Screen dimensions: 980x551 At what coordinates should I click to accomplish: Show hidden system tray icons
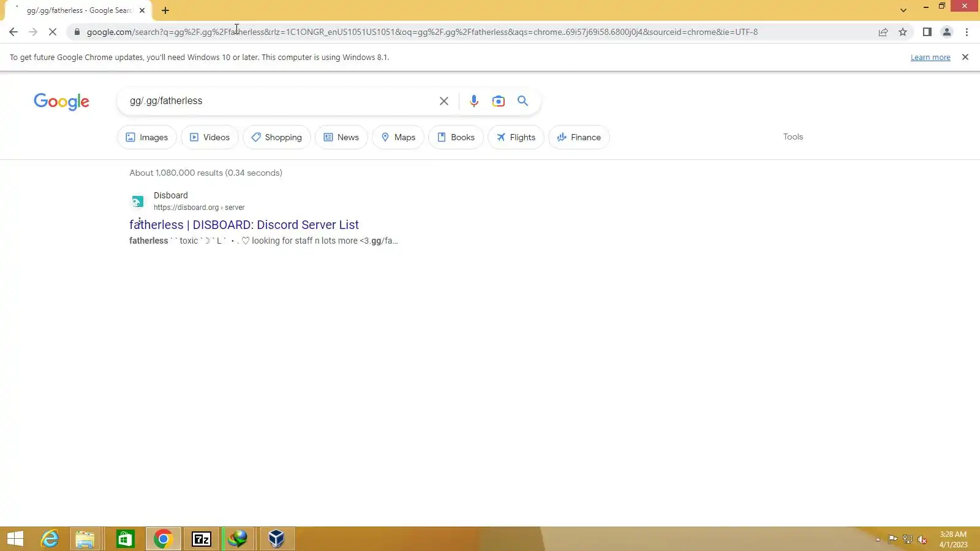(878, 539)
